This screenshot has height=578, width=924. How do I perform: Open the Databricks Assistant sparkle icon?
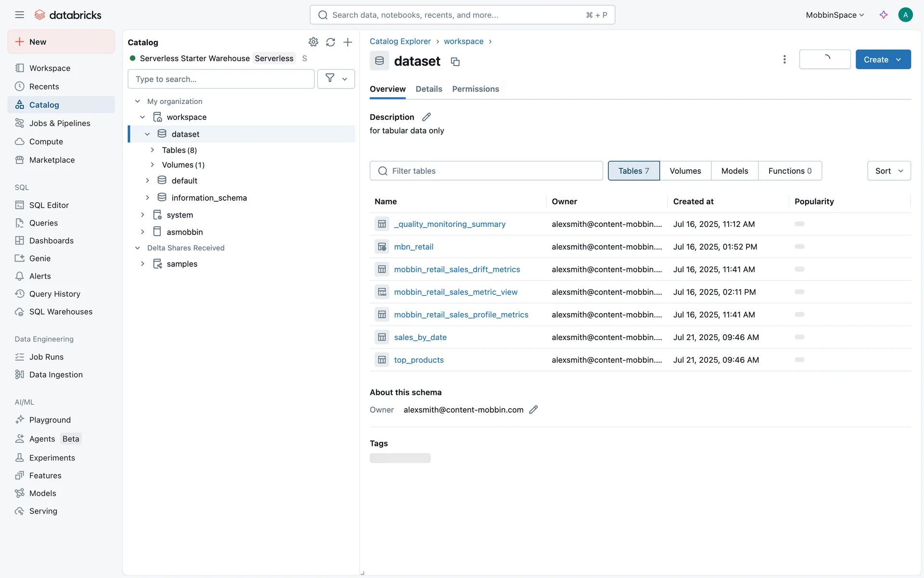[884, 15]
